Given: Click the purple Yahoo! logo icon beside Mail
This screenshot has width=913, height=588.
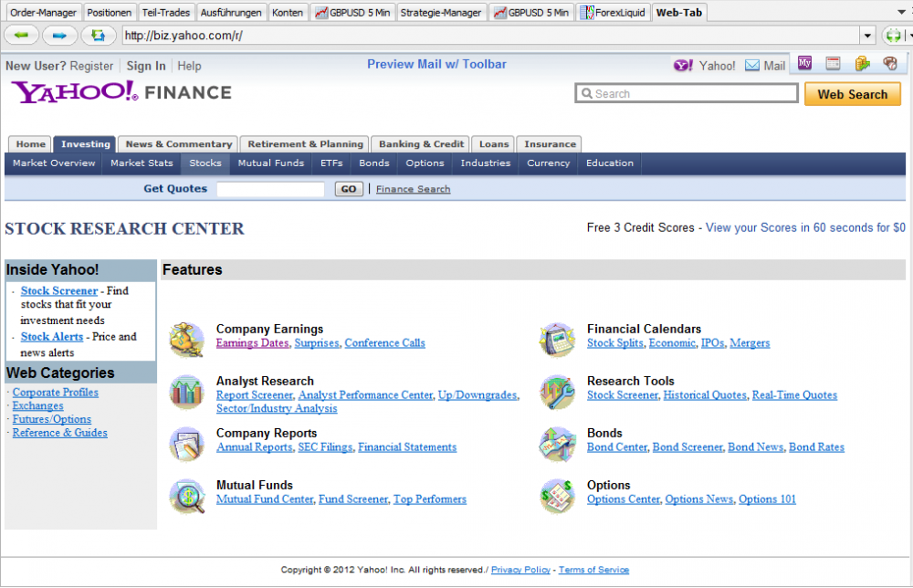Looking at the screenshot, I should [x=683, y=65].
